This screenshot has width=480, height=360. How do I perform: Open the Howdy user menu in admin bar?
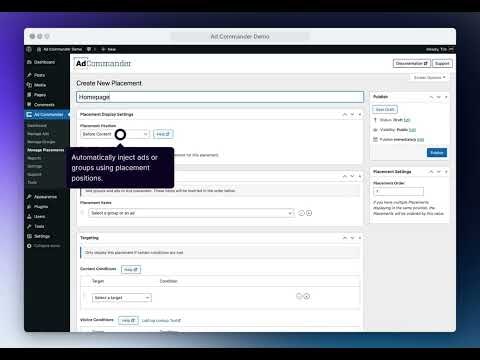439,49
